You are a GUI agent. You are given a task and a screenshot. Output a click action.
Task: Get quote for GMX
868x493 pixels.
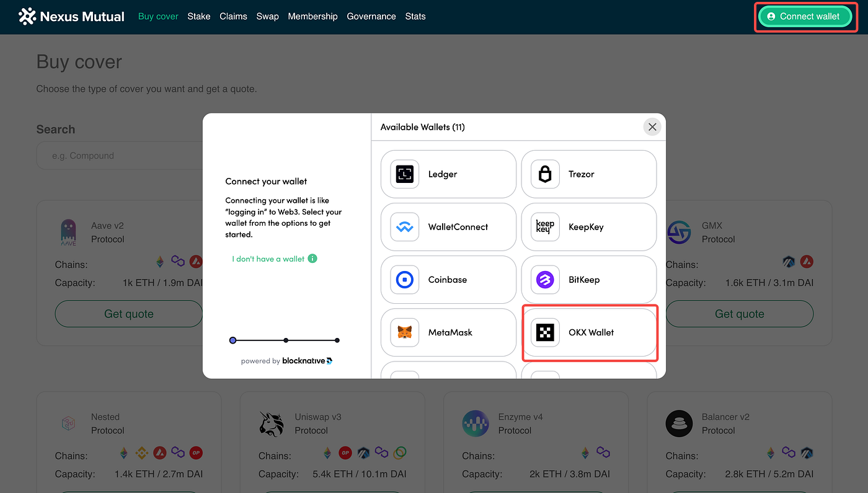tap(740, 314)
